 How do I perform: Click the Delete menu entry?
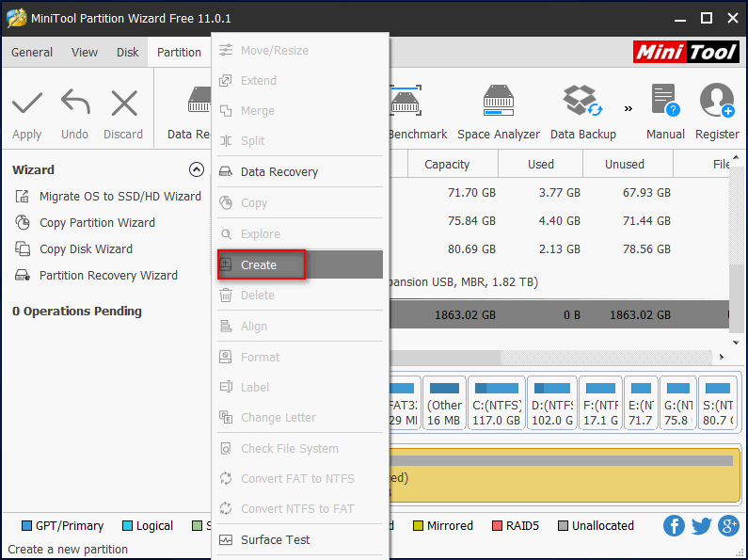click(300, 296)
